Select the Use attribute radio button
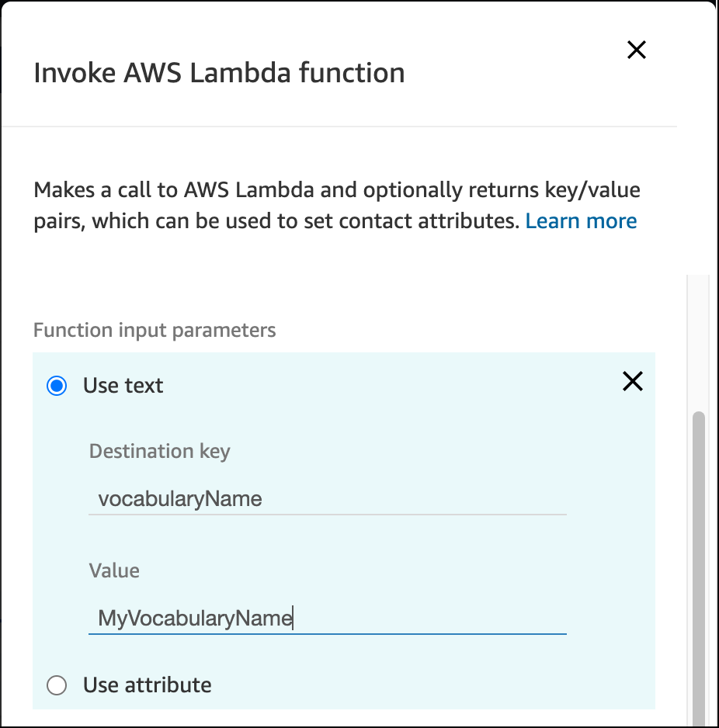 [56, 685]
